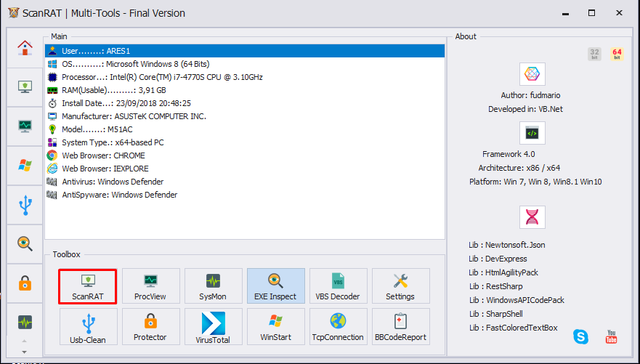
Task: Open ProcView tool button
Action: point(151,286)
